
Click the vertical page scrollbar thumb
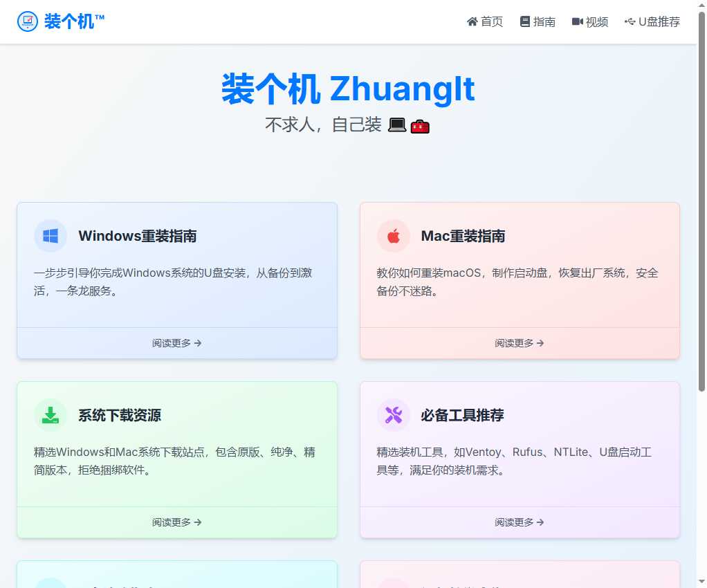pos(701,201)
